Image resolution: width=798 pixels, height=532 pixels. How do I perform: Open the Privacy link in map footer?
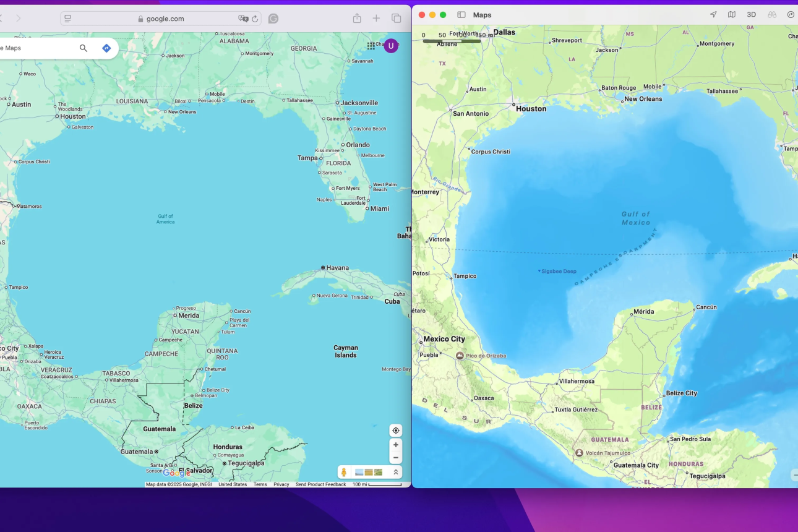pyautogui.click(x=281, y=484)
